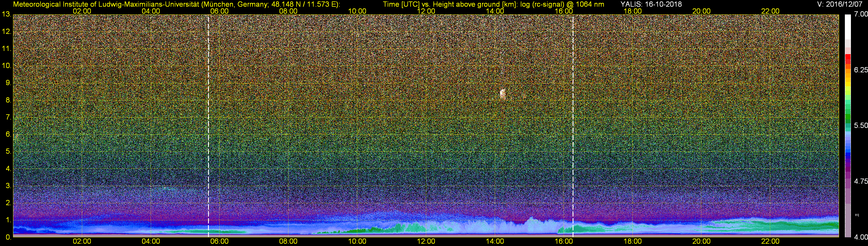Click the 8 km height axis label
The height and width of the screenshot is (246, 868).
[x=8, y=100]
